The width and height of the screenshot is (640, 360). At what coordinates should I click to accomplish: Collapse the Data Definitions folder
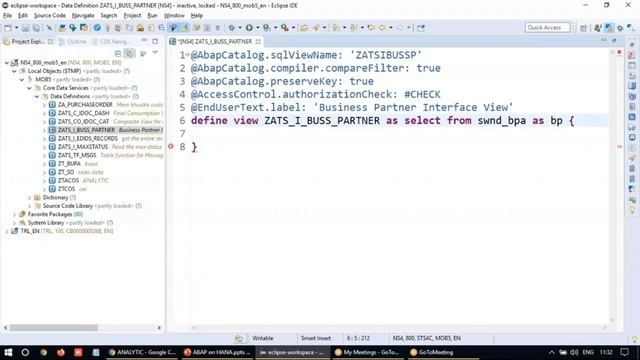click(37, 96)
